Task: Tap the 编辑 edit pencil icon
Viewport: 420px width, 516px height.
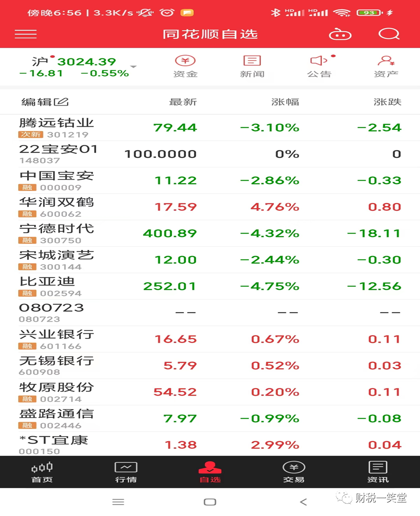Action: tap(61, 102)
